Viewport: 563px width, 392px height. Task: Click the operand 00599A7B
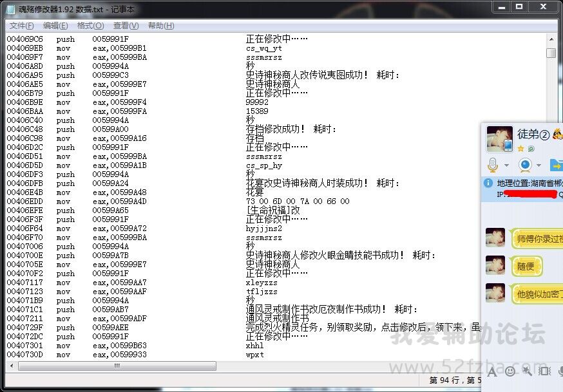tap(111, 256)
